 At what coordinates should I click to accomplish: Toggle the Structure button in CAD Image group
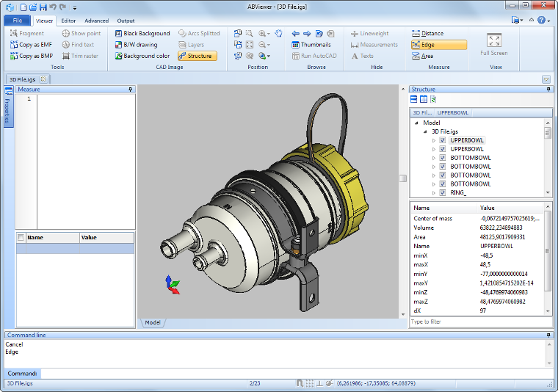click(x=198, y=56)
